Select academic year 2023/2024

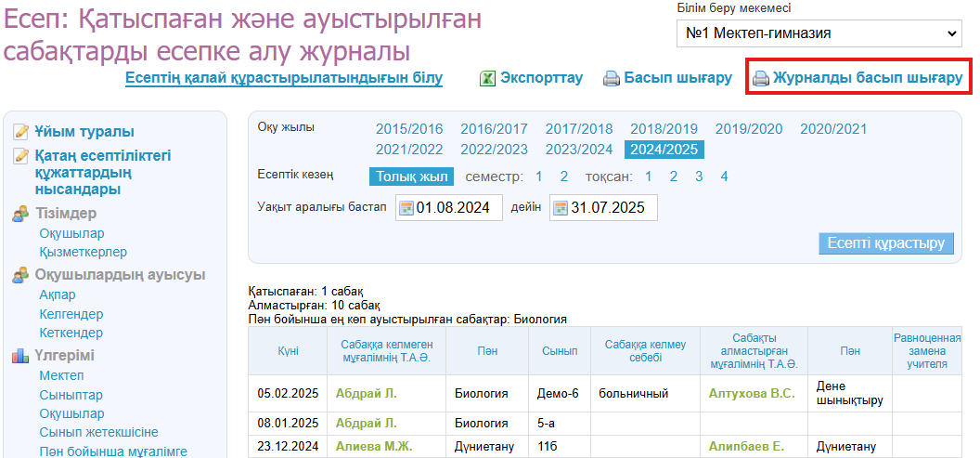tap(578, 149)
